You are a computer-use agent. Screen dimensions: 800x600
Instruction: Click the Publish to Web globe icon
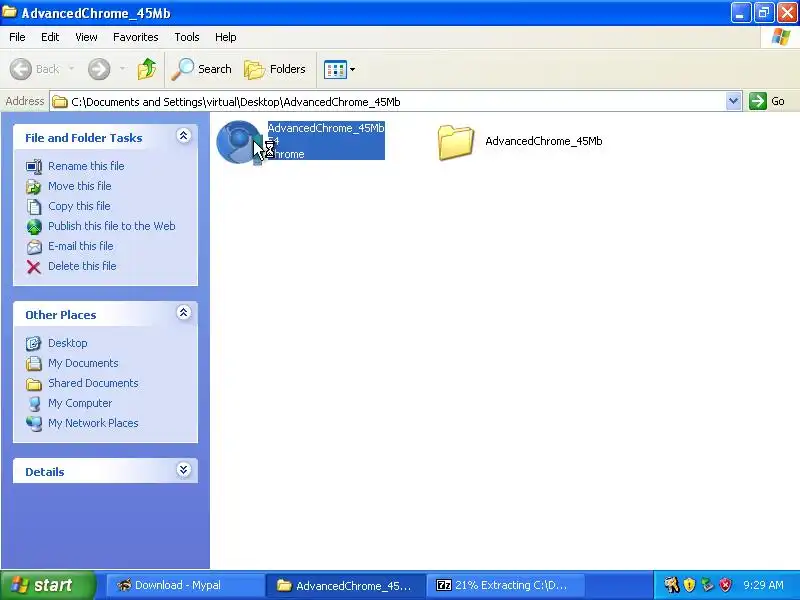tap(34, 227)
